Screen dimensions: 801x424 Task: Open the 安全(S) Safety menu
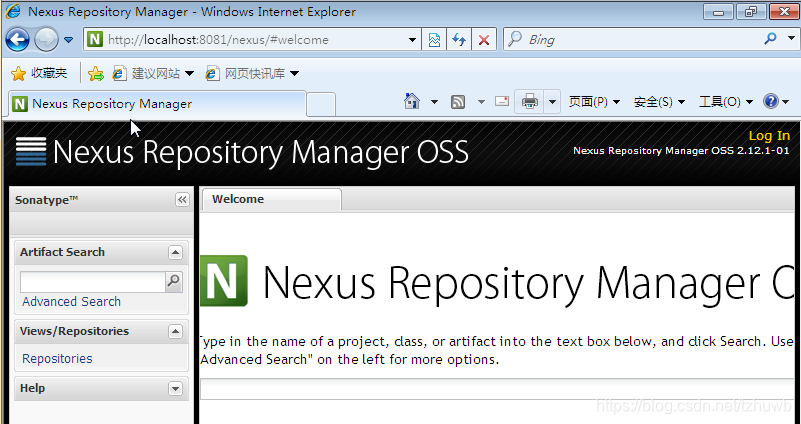pos(659,102)
